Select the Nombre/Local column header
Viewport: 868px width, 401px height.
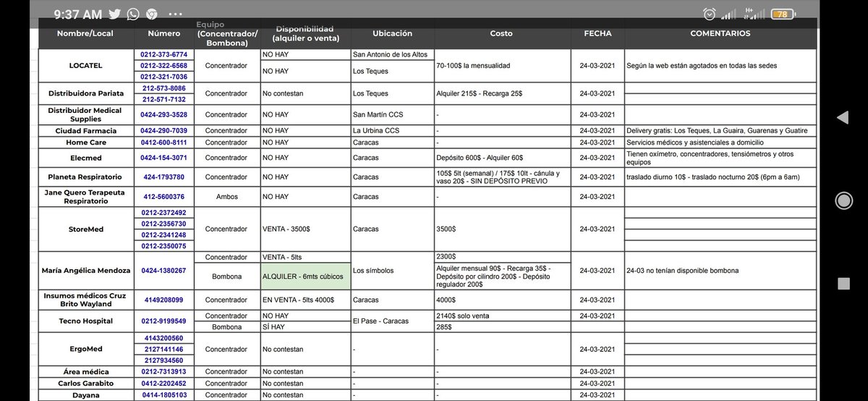point(85,33)
